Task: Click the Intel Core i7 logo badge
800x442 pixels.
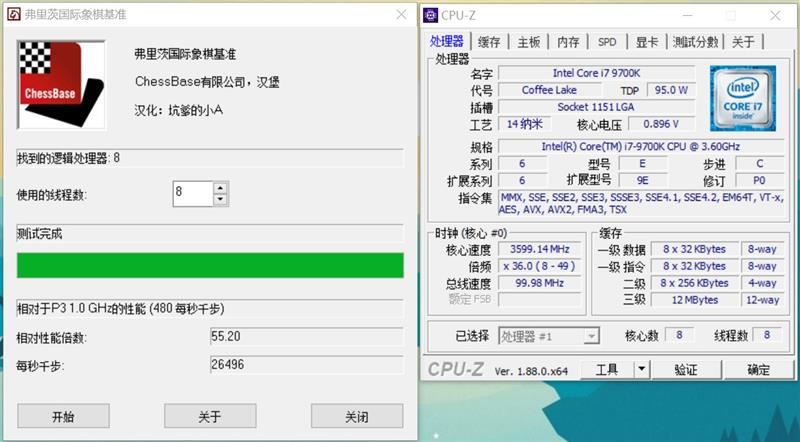Action: click(x=743, y=98)
